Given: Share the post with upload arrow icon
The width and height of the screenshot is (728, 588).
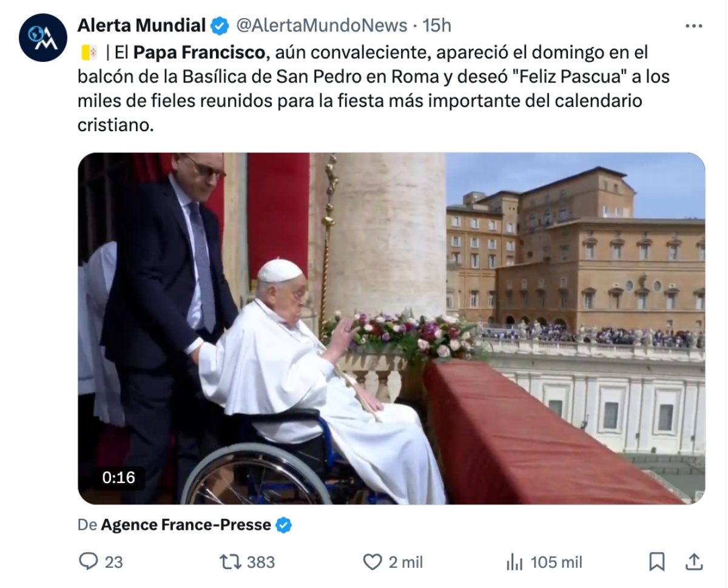Looking at the screenshot, I should [x=694, y=562].
